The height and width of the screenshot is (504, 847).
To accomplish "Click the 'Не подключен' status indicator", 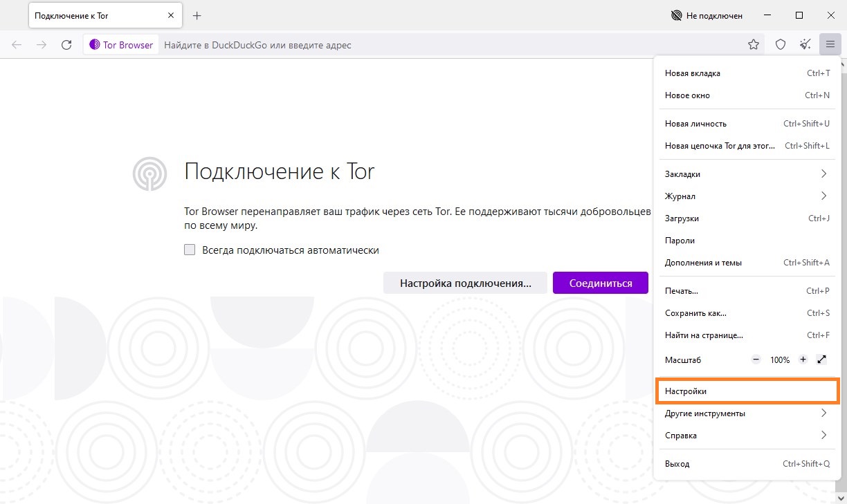I will tap(707, 15).
